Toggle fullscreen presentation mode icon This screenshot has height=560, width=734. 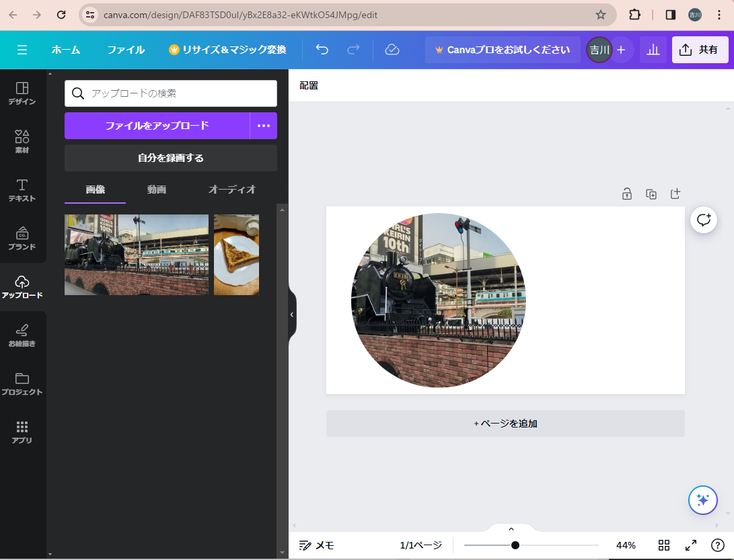691,545
